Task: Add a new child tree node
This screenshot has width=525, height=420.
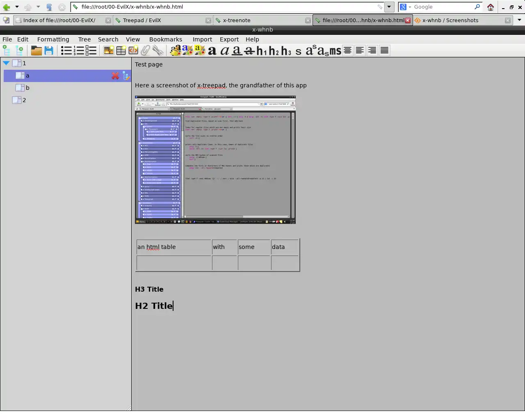Action: [19, 50]
